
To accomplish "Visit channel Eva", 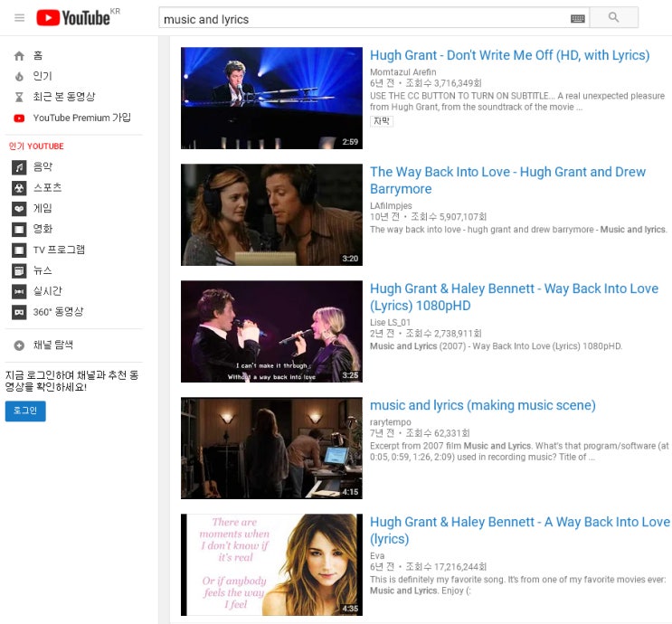I will click(377, 556).
